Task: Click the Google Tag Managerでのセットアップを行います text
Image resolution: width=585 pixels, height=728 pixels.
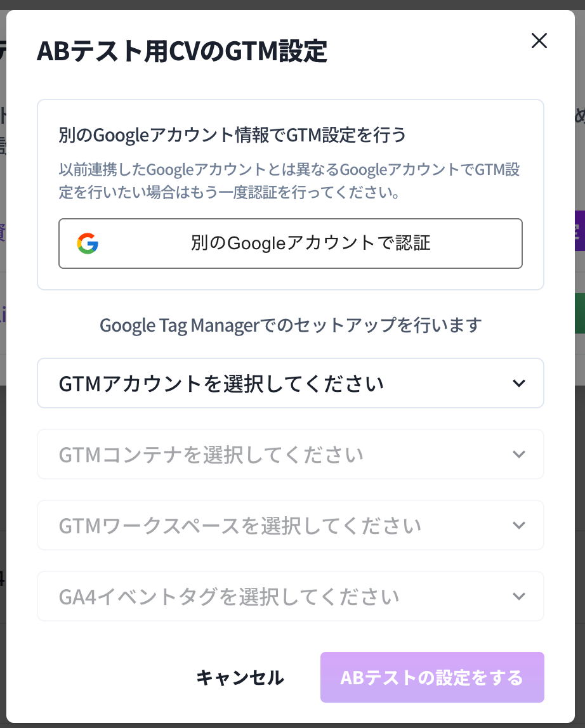Action: (291, 325)
